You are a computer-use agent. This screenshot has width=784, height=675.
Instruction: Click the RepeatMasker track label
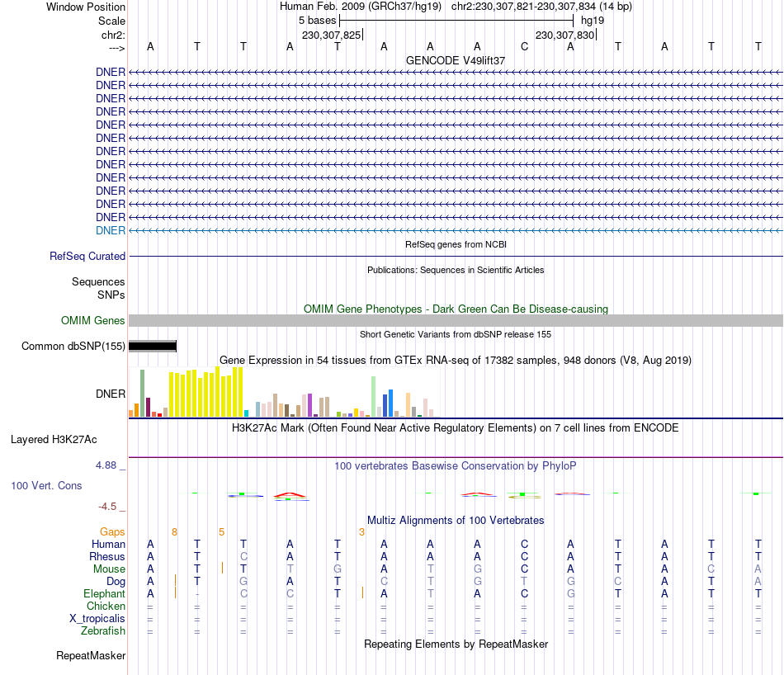click(91, 655)
